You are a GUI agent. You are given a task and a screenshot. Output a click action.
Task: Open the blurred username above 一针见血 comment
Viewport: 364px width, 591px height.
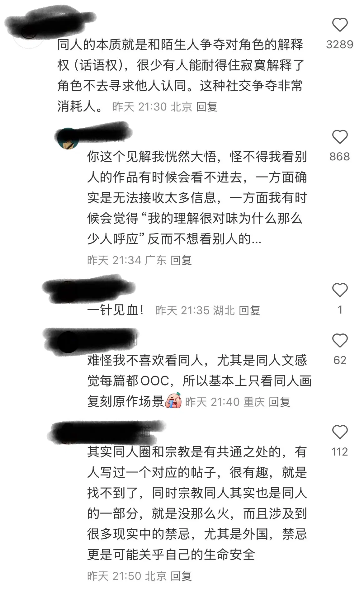pos(89,289)
